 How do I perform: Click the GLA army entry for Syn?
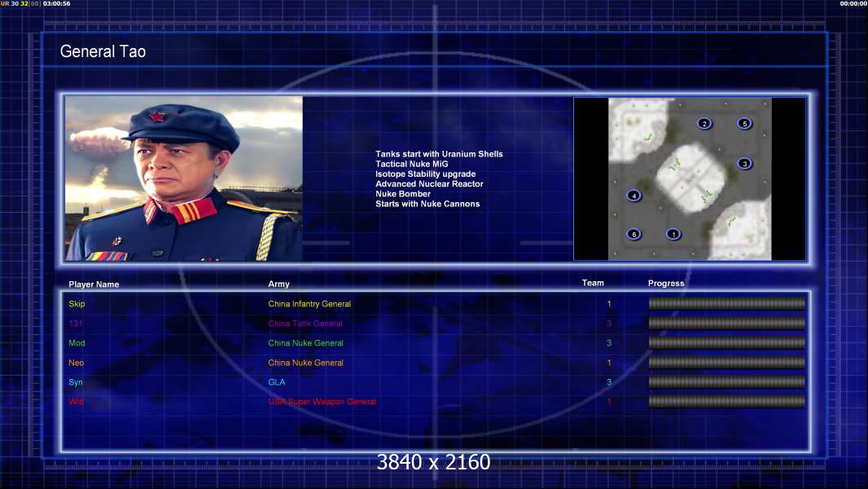pos(277,382)
